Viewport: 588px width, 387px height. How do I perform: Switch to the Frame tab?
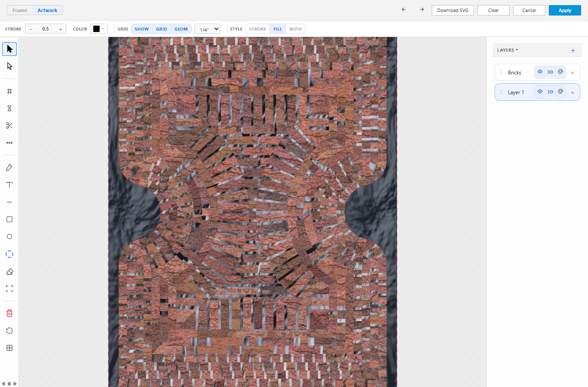point(20,10)
